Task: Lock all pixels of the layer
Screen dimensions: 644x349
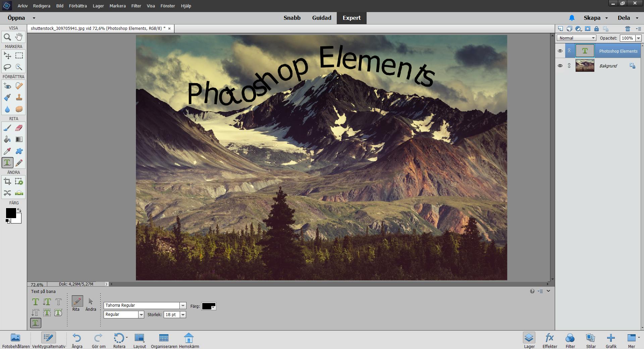Action: [597, 29]
